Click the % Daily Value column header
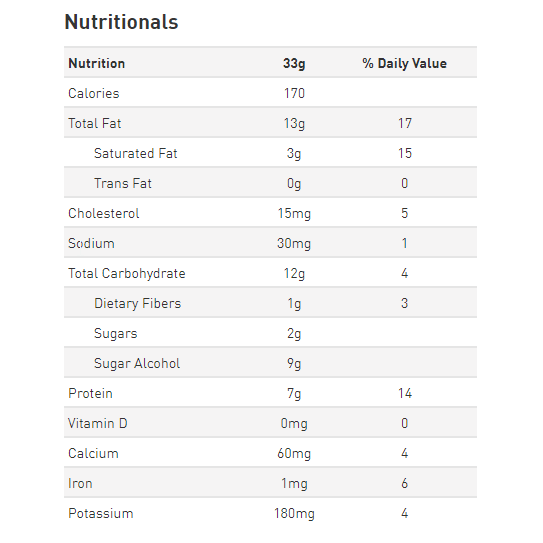Screen dimensions: 543x543 pyautogui.click(x=404, y=63)
